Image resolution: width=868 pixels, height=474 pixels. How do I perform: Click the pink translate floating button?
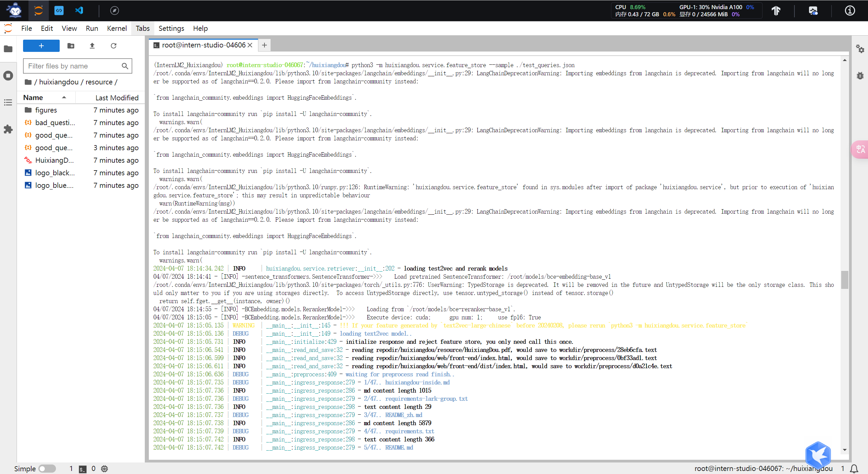pos(861,149)
